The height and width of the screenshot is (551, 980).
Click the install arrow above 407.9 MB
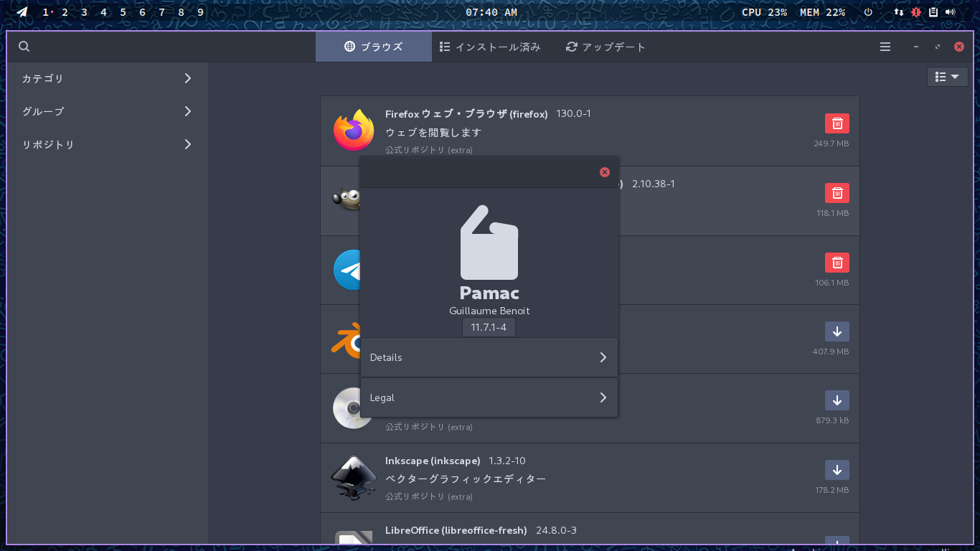click(837, 331)
